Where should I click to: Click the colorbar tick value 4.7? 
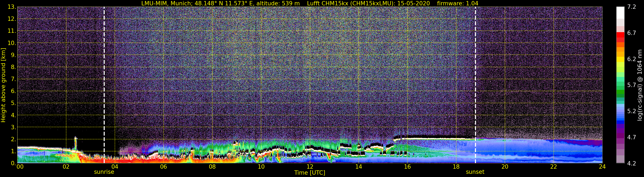(x=632, y=137)
